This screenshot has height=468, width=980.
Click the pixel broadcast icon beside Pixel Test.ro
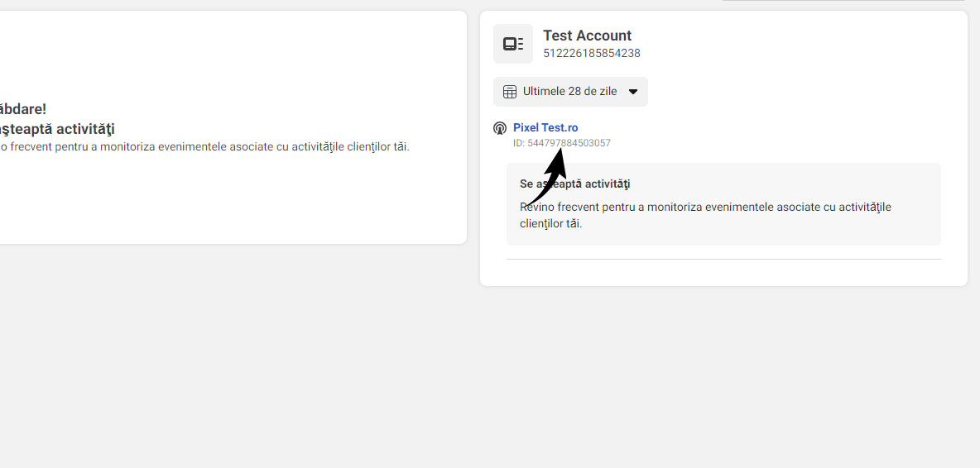(x=500, y=128)
